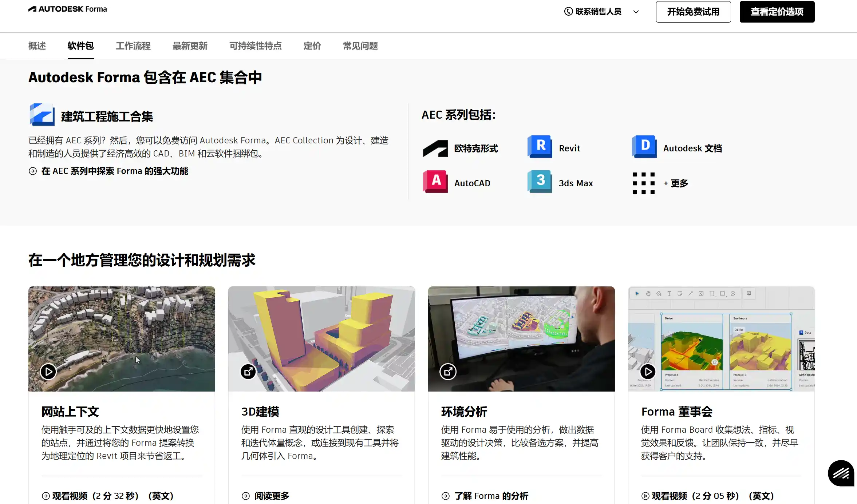Click the 查看定价选项 button
The image size is (857, 504).
tap(777, 12)
